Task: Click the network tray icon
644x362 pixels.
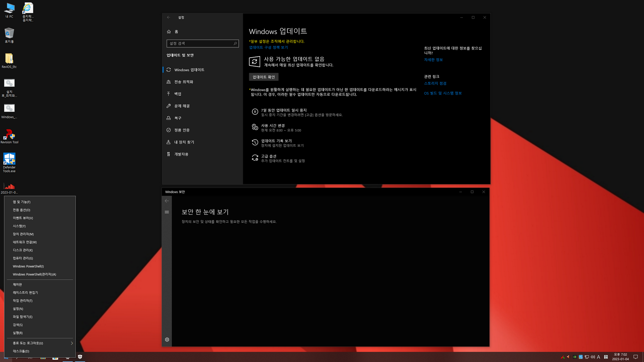Action: pos(587,357)
